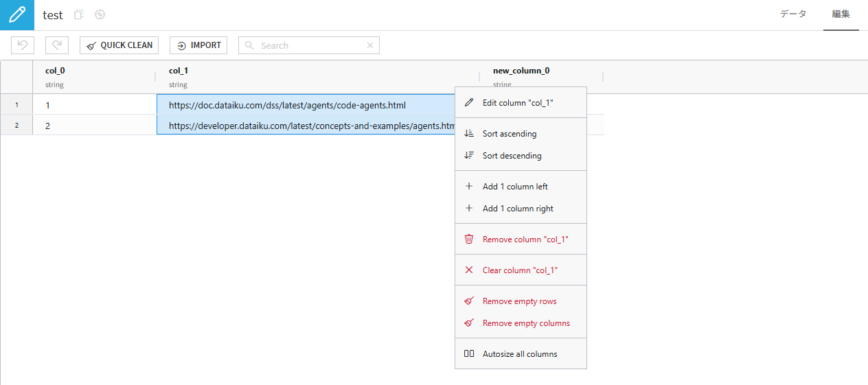Select Sort descending in context menu

[x=512, y=156]
